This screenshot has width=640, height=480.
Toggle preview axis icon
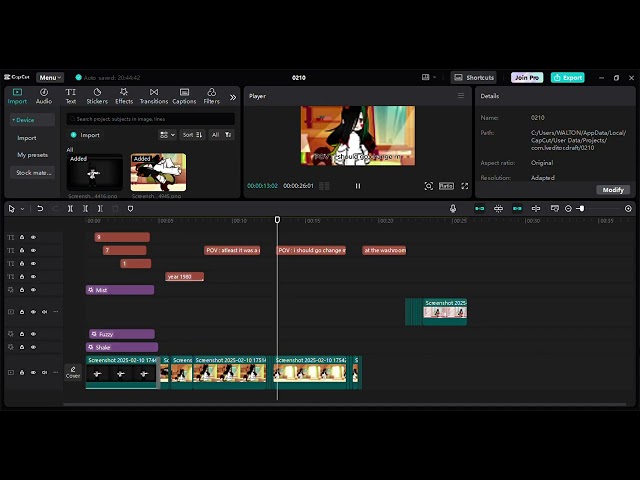coord(536,209)
